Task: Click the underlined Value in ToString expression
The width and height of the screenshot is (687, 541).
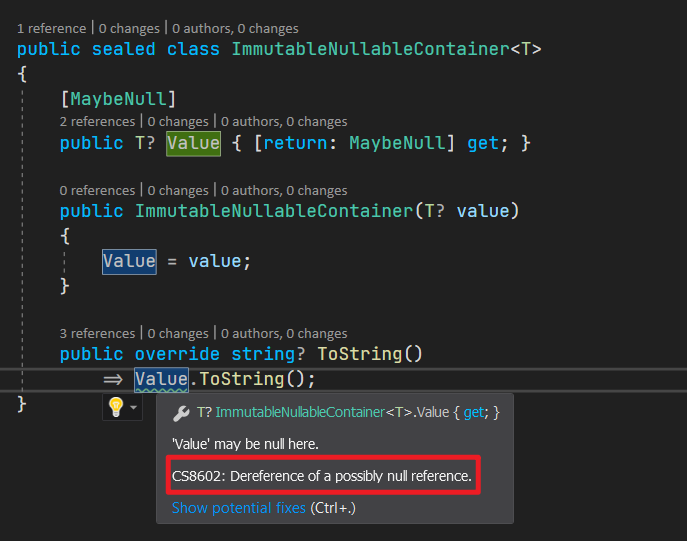Action: tap(161, 379)
